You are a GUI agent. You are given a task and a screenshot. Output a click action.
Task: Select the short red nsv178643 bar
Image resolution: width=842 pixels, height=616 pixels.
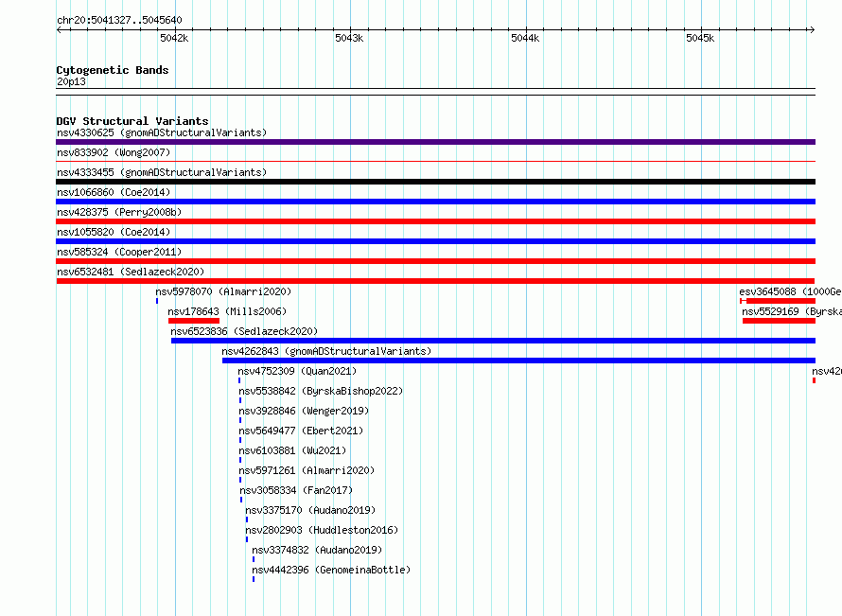(x=194, y=321)
